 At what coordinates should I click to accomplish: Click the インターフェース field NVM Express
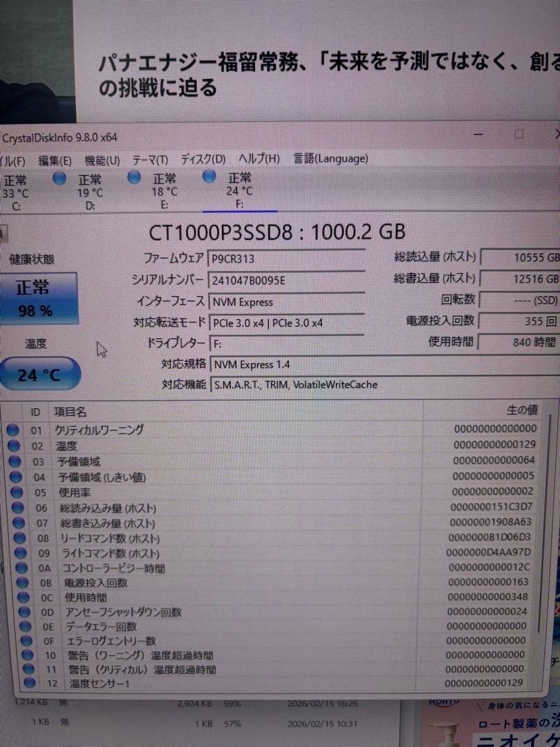(x=287, y=302)
